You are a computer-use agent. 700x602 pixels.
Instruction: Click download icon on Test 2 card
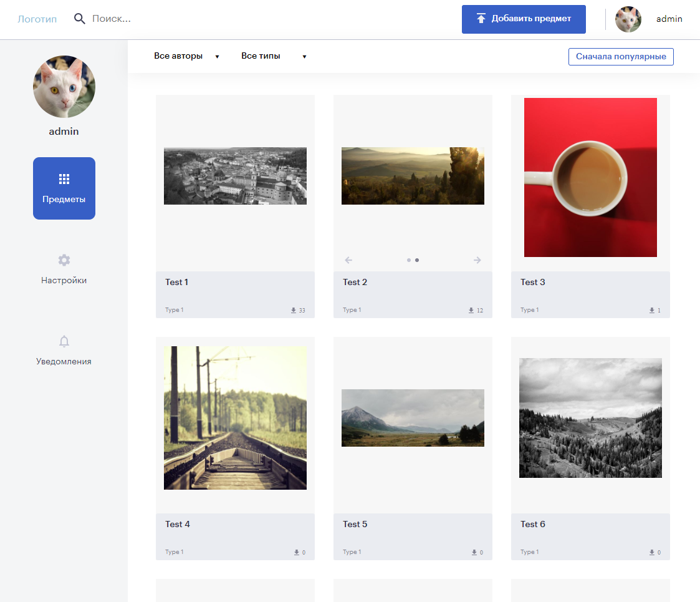(471, 310)
